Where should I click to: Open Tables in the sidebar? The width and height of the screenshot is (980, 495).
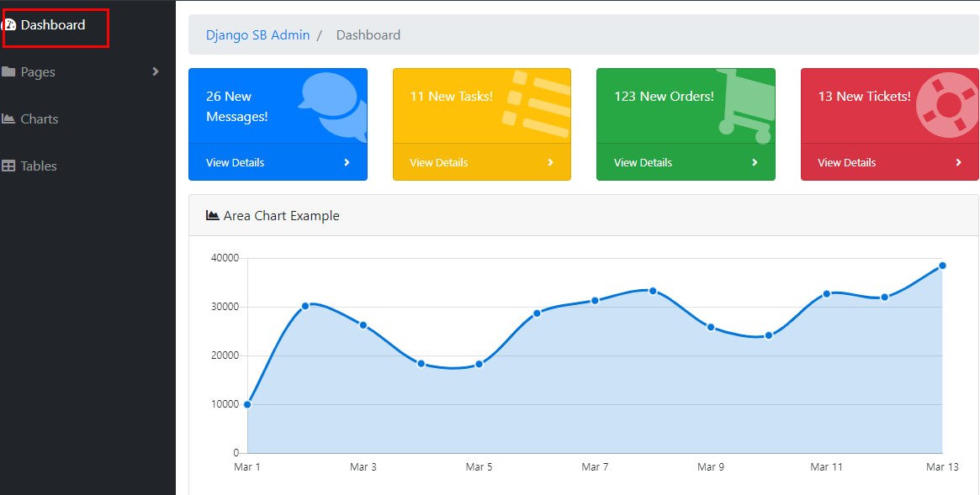39,166
